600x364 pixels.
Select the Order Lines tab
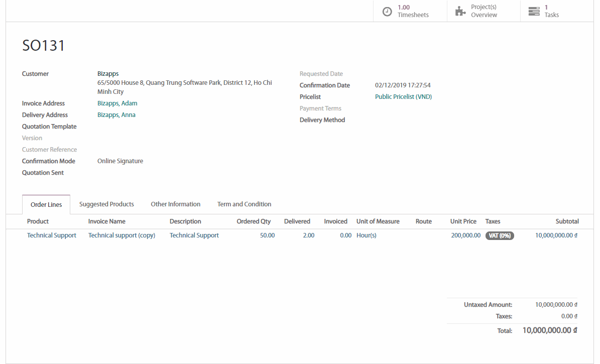click(x=46, y=205)
